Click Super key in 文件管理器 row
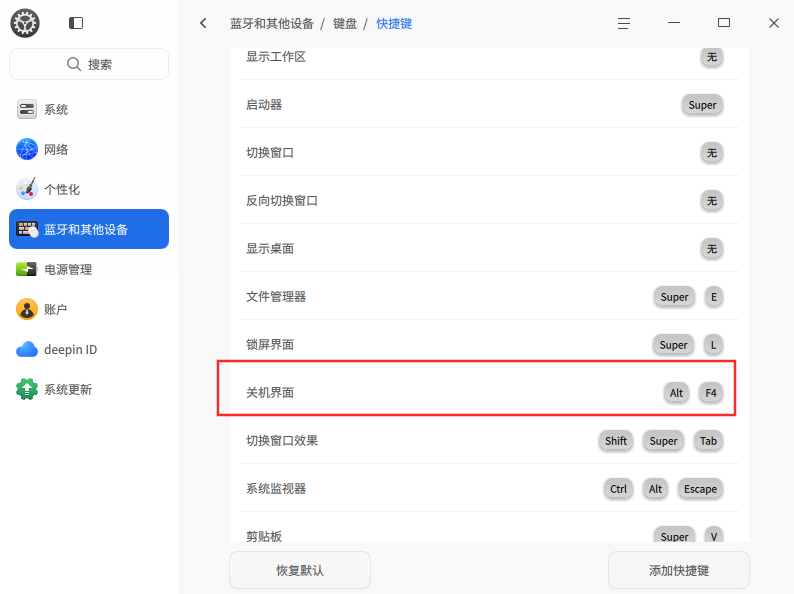Viewport: 794px width, 594px height. click(674, 297)
